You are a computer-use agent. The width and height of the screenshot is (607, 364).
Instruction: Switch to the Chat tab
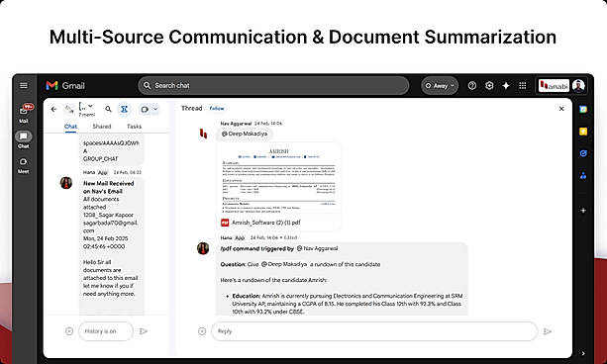coord(70,127)
